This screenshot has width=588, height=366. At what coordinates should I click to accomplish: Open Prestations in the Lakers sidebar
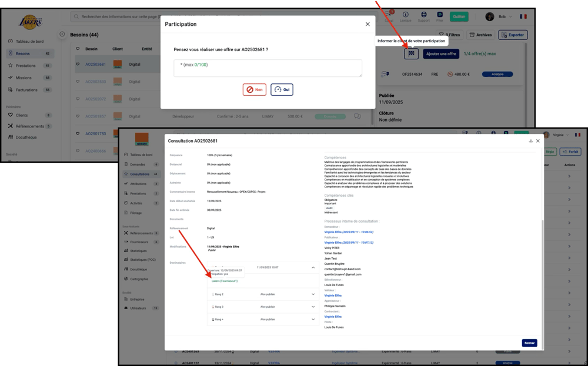(x=25, y=66)
